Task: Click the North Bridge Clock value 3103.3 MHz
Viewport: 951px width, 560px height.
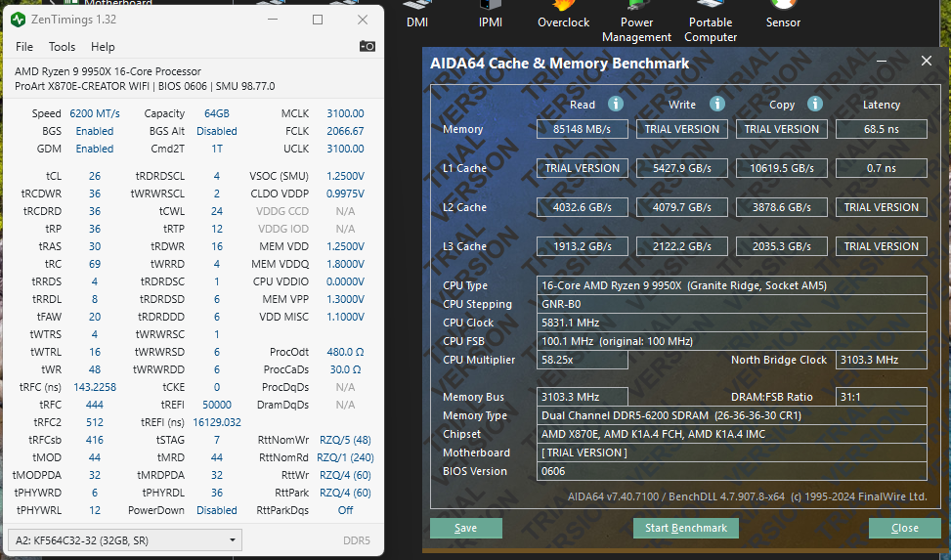Action: point(882,360)
